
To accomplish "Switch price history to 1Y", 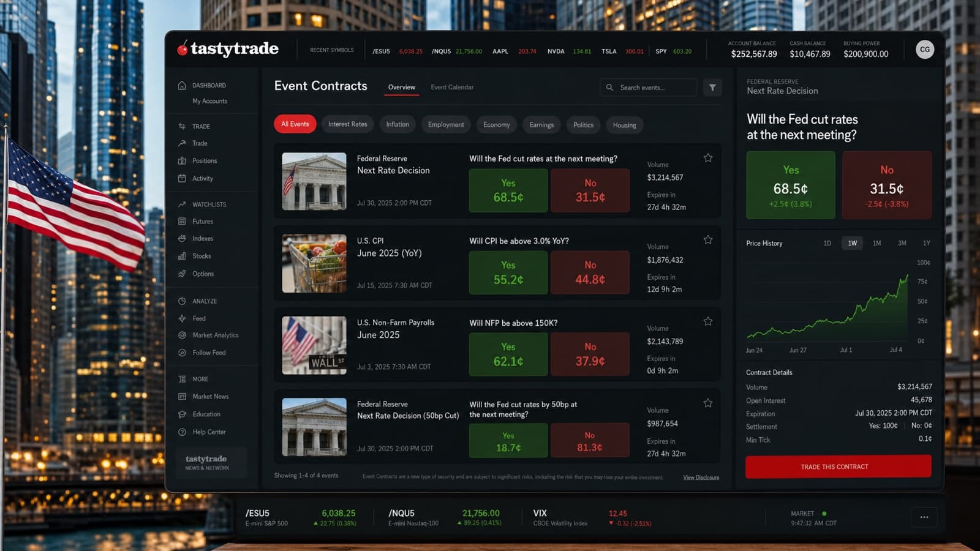I will coord(927,243).
